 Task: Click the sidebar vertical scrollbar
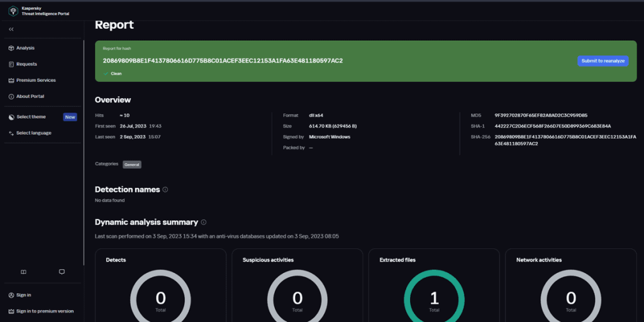pos(84,152)
